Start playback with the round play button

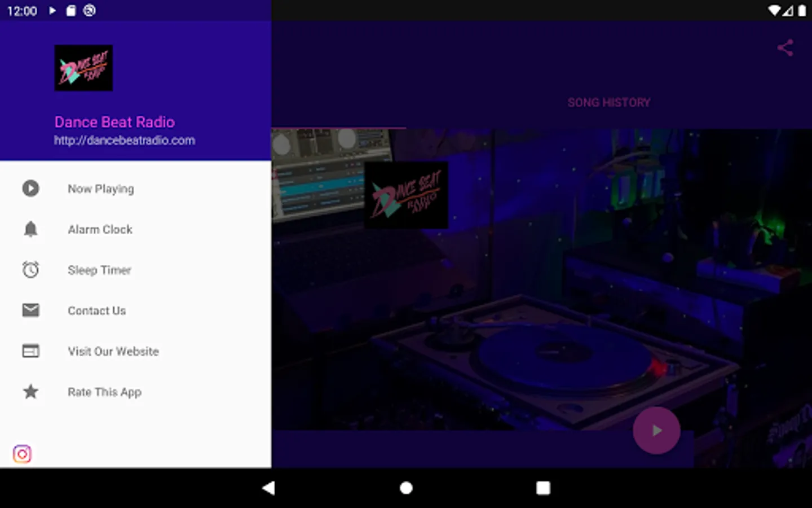[x=656, y=430]
